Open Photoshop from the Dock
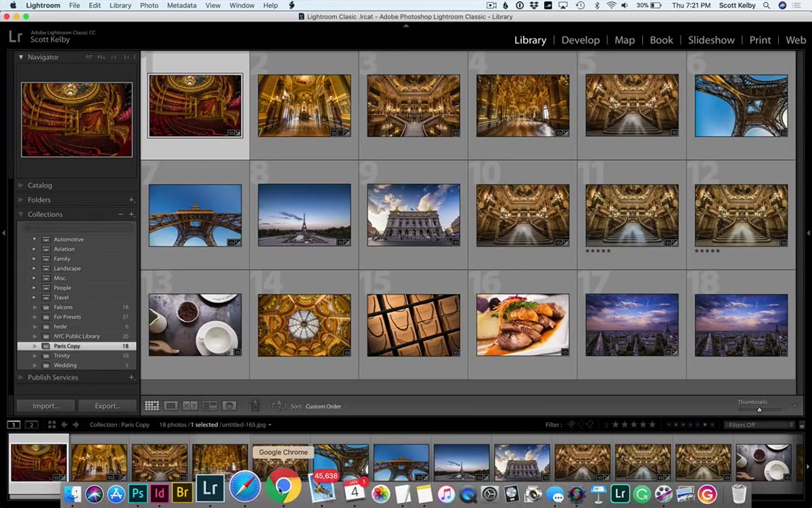812x508 pixels. 138,493
